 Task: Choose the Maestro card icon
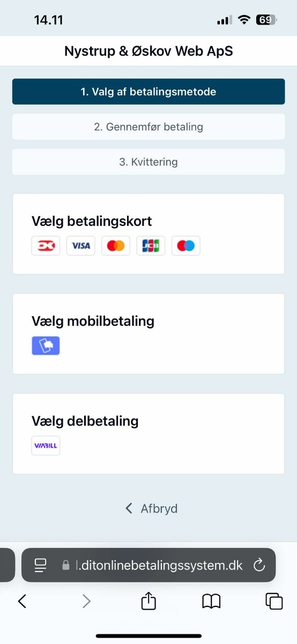click(186, 245)
